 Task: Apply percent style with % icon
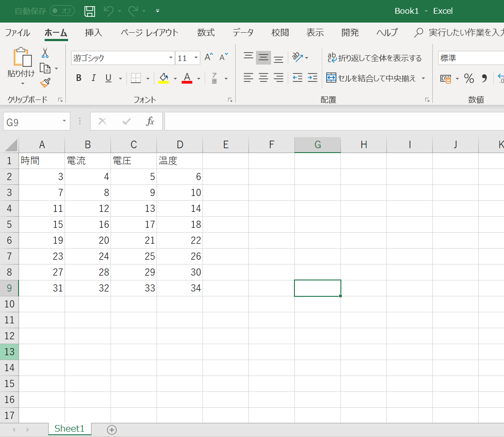tap(469, 78)
